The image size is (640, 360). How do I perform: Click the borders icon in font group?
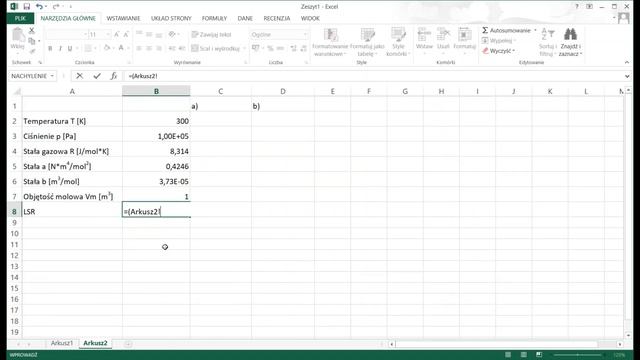(88, 48)
